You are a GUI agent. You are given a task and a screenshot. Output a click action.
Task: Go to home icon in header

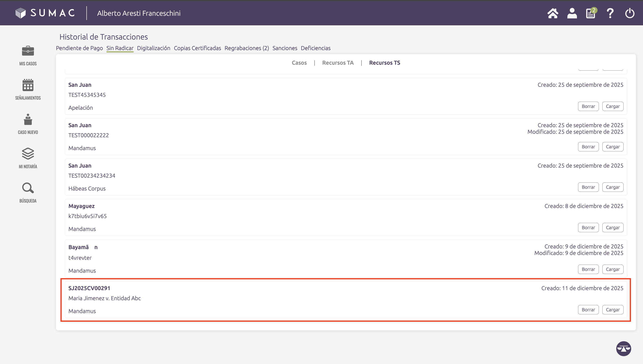pos(553,13)
